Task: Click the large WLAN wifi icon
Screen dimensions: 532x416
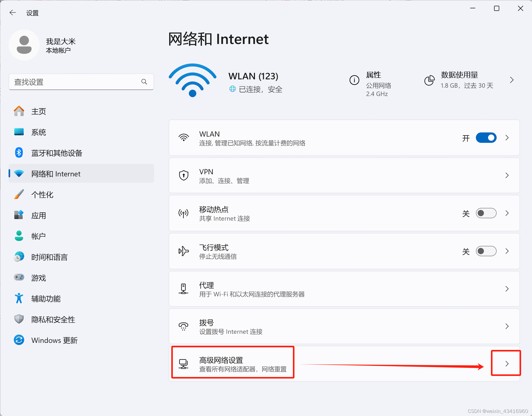Action: [x=192, y=81]
